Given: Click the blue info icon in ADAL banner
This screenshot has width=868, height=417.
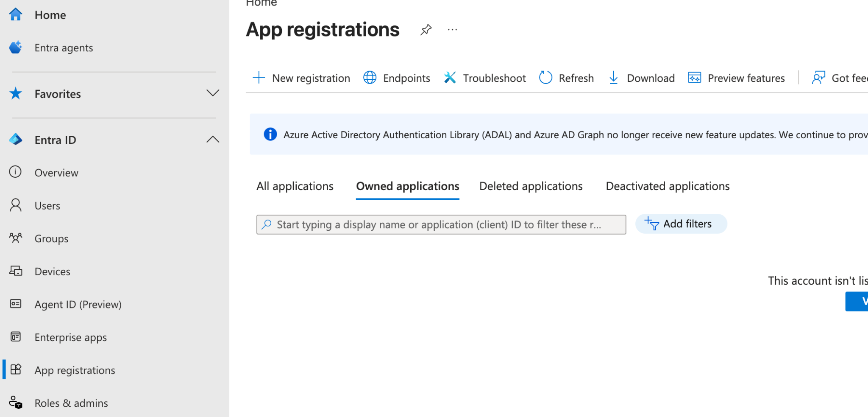Looking at the screenshot, I should pyautogui.click(x=270, y=134).
